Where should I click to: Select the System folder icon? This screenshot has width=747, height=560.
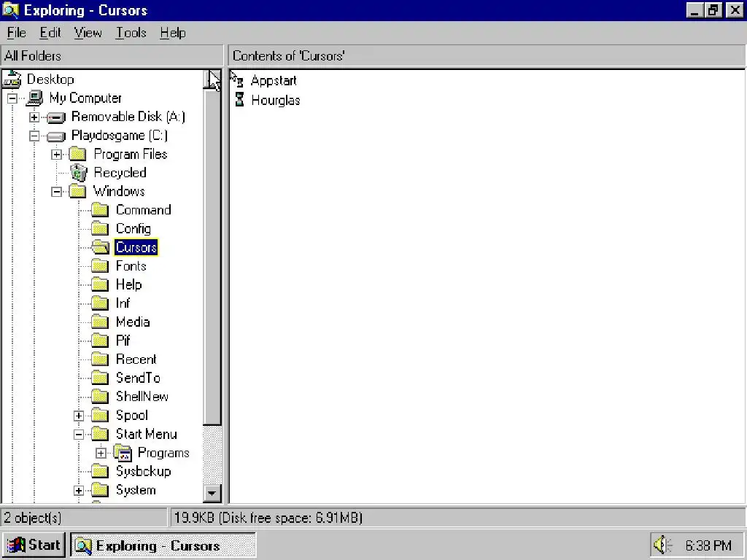[x=100, y=489]
